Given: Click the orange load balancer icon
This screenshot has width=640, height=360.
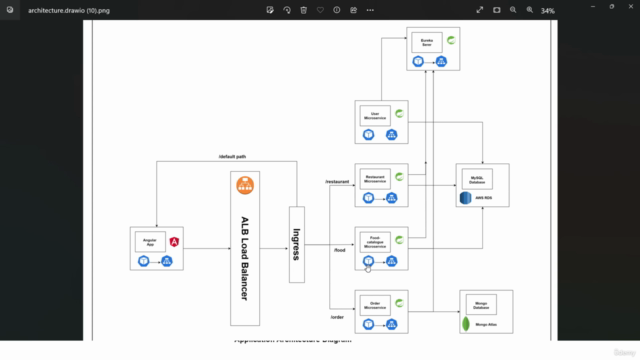Looking at the screenshot, I should pyautogui.click(x=245, y=185).
